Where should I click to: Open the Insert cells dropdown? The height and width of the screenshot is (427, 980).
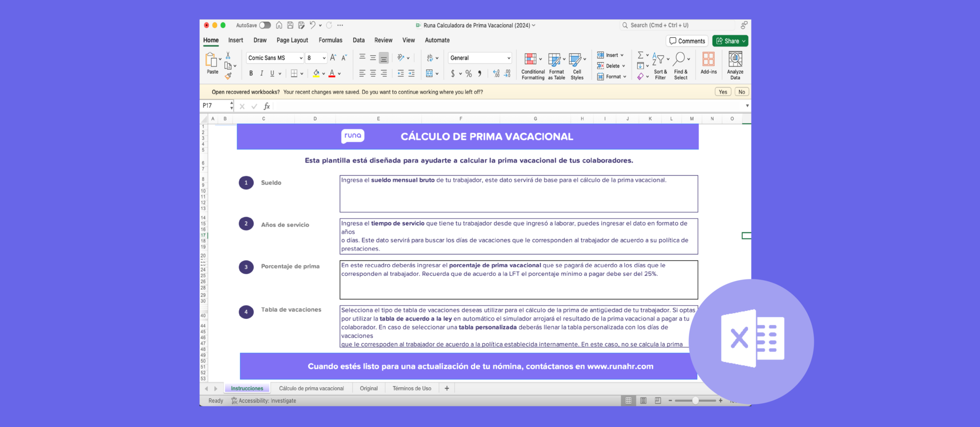(x=611, y=55)
